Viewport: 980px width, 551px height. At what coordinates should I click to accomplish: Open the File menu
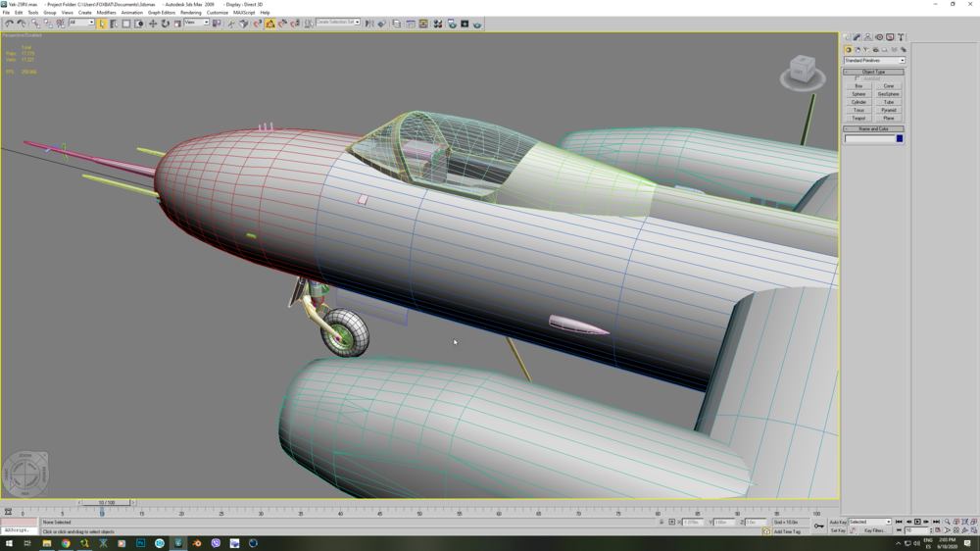tap(6, 13)
